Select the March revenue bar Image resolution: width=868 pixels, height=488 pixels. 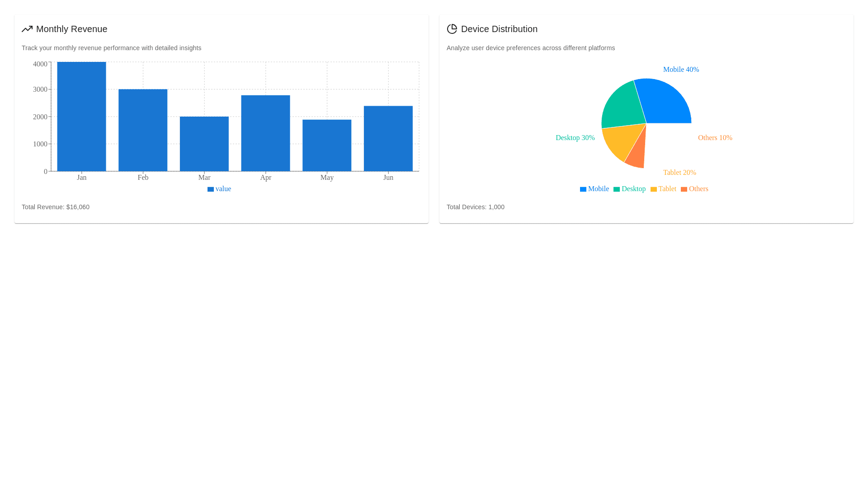coord(204,144)
